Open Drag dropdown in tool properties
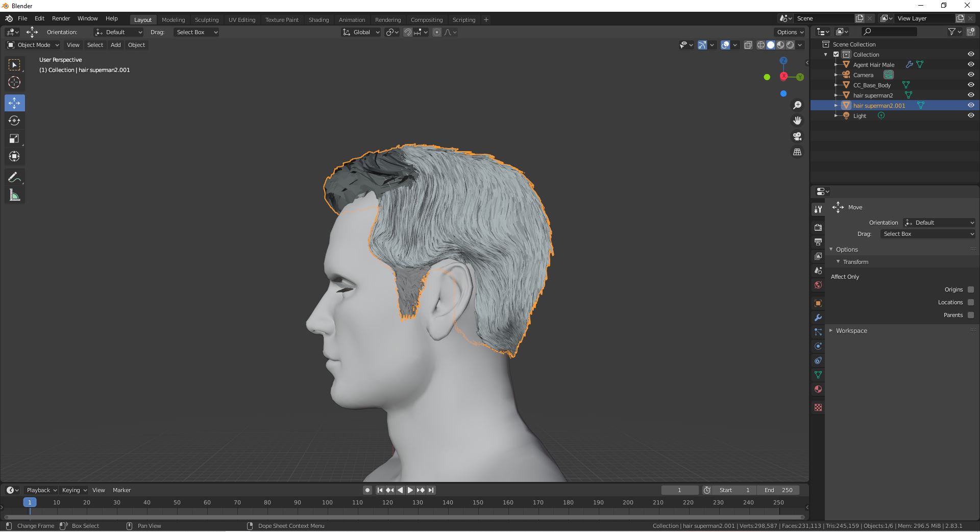 coord(928,234)
